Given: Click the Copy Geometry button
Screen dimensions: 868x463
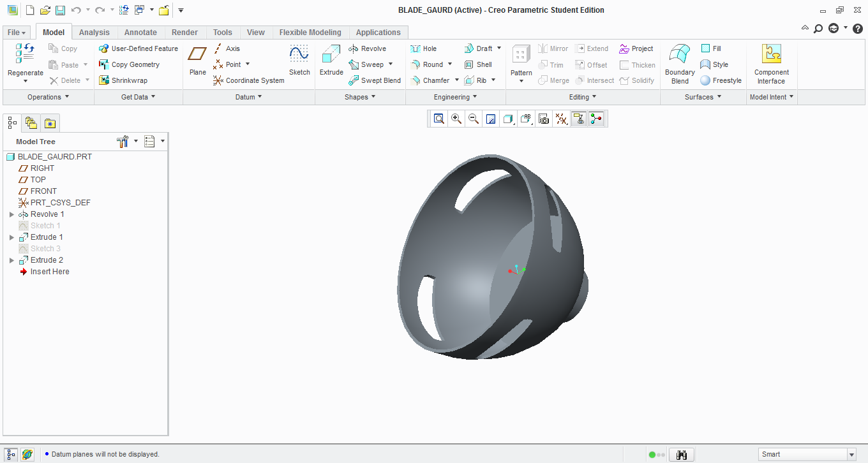Looking at the screenshot, I should pos(129,64).
